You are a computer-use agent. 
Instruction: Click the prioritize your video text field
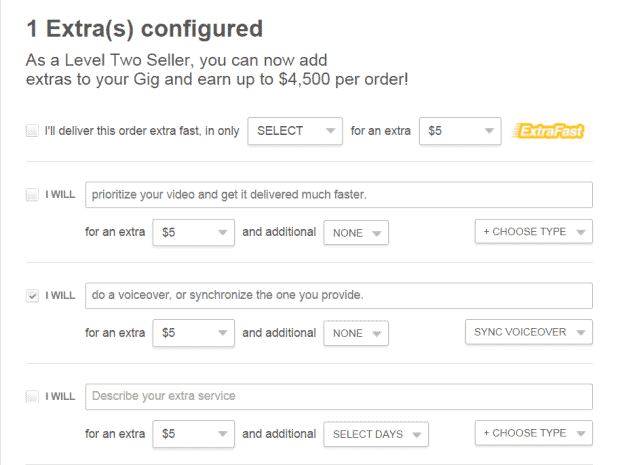(x=339, y=195)
